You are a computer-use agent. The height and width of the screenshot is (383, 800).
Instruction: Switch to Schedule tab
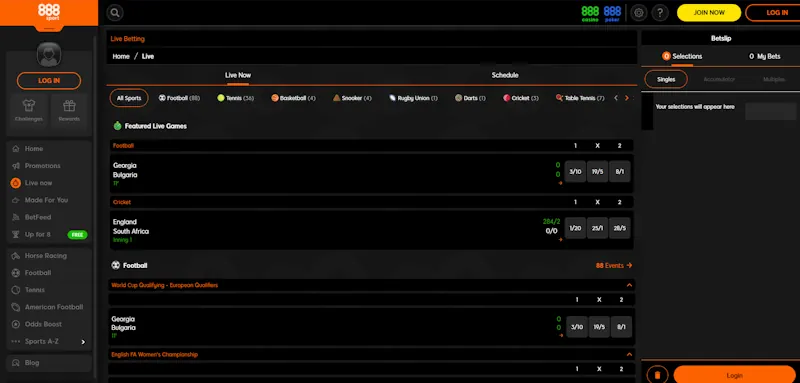click(x=505, y=75)
